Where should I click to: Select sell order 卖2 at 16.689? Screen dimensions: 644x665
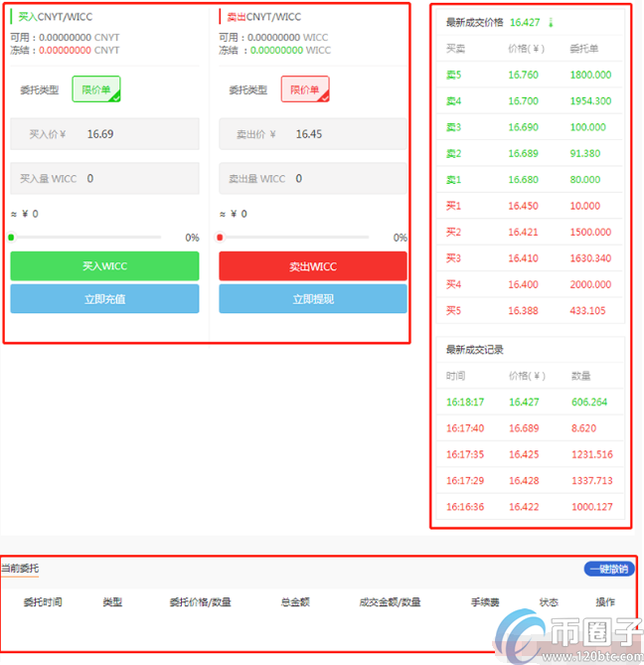pos(530,153)
